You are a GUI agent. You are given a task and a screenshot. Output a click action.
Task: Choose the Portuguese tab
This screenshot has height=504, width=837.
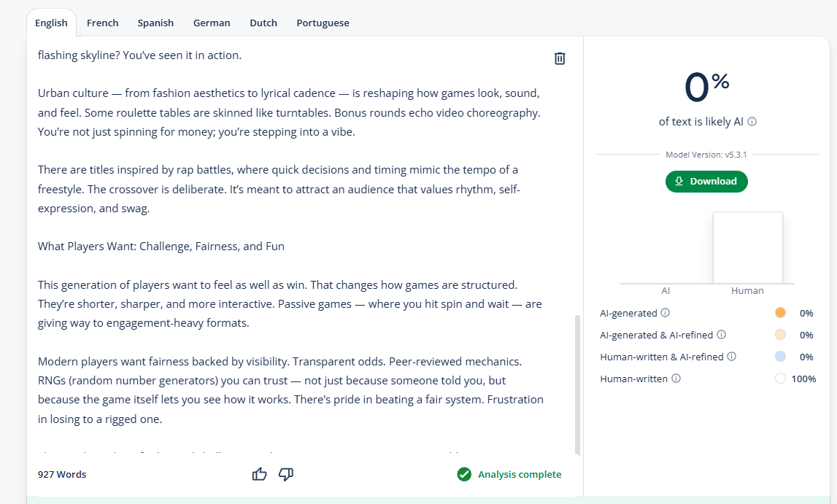(x=323, y=23)
